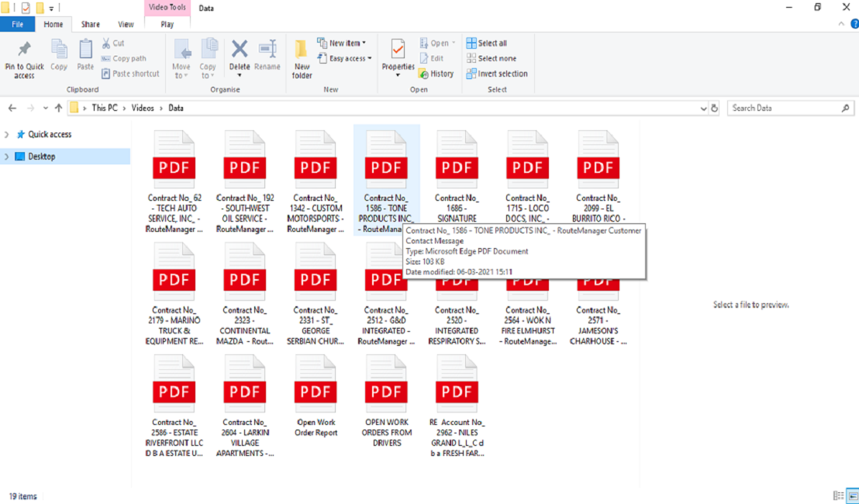Select Contract No_ 1342 CUSTOM MOTORSPORTS PDF
The height and width of the screenshot is (504, 859).
[x=316, y=181]
